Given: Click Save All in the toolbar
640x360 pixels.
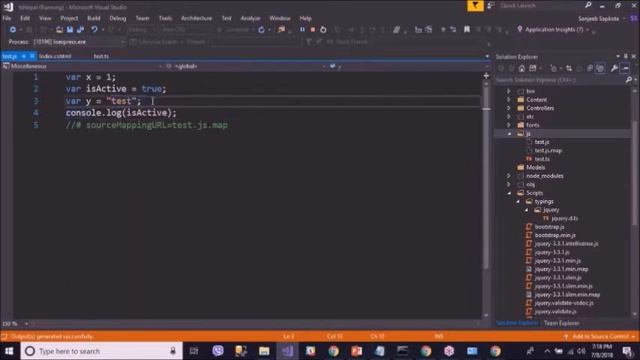Looking at the screenshot, I should coord(80,29).
